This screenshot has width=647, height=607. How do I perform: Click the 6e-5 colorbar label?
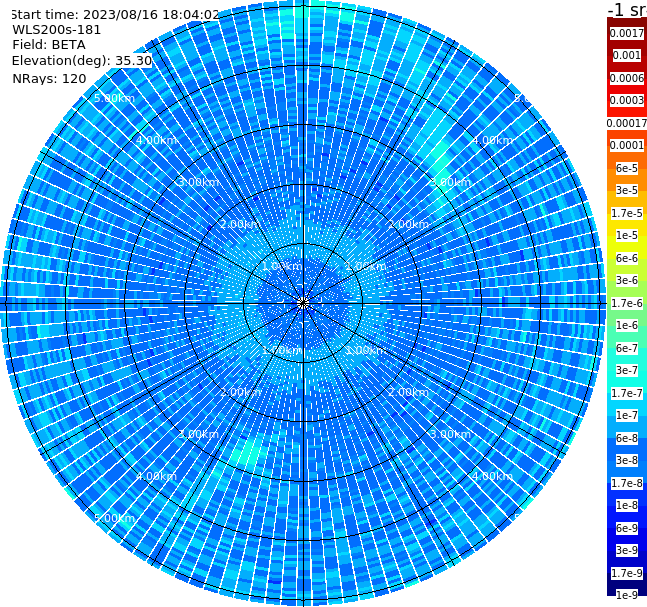pyautogui.click(x=627, y=168)
